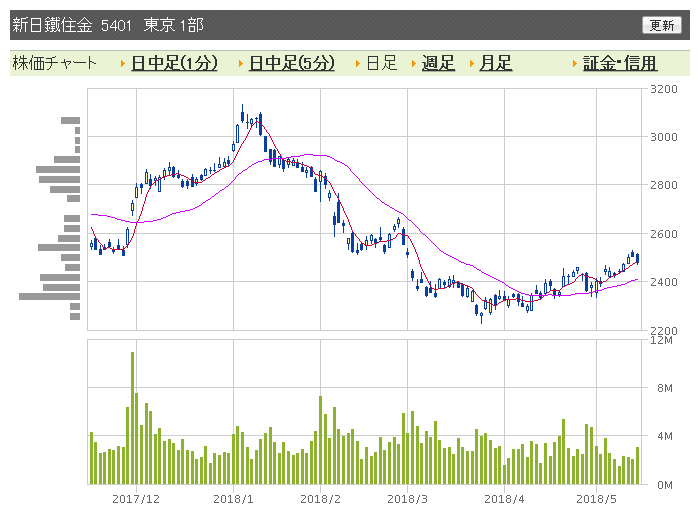
Task: Click the longest gray volume-by-price bar
Action: click(49, 297)
